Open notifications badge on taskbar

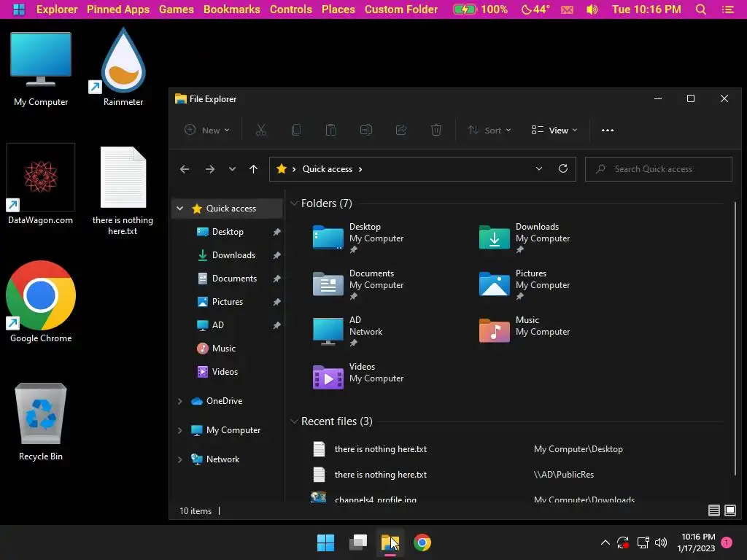[x=727, y=542]
